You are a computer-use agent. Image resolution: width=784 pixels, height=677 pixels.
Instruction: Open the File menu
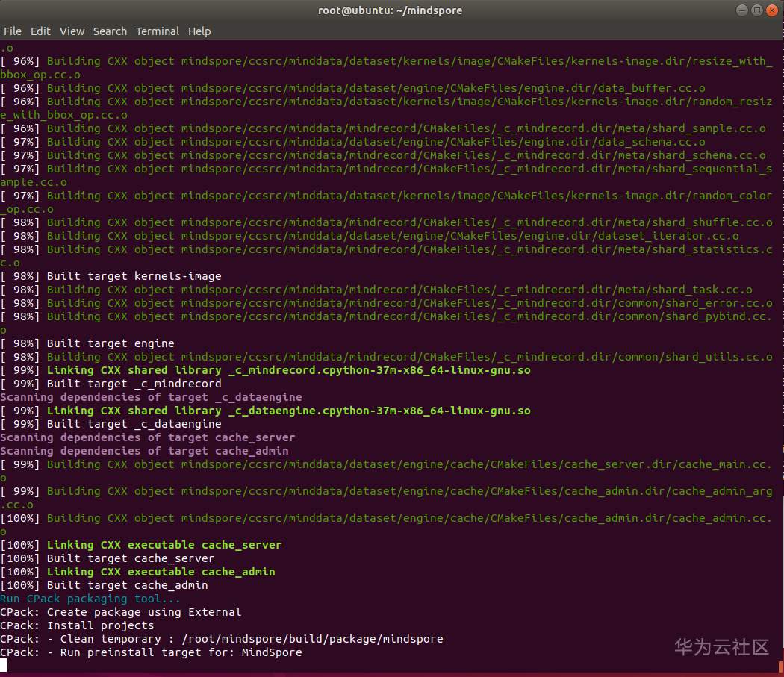13,31
